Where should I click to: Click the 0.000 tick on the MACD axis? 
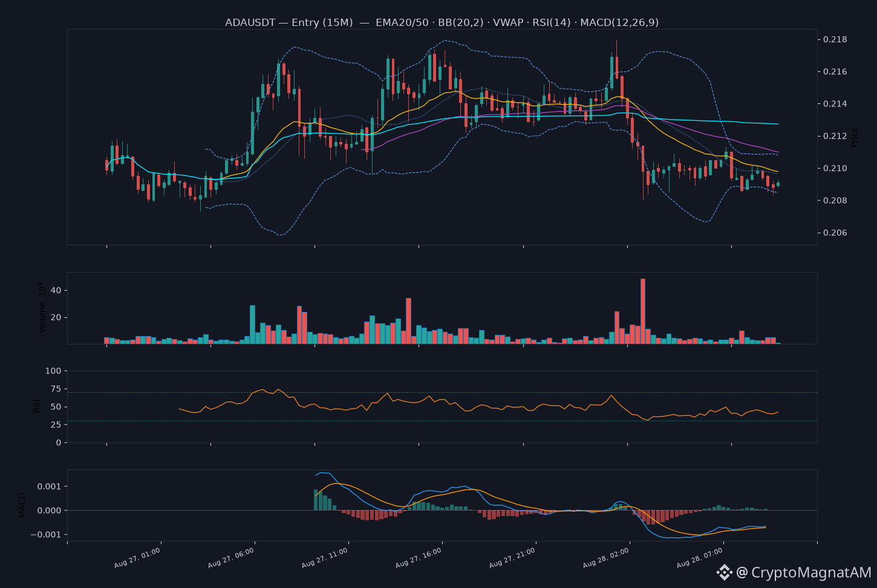click(x=50, y=511)
